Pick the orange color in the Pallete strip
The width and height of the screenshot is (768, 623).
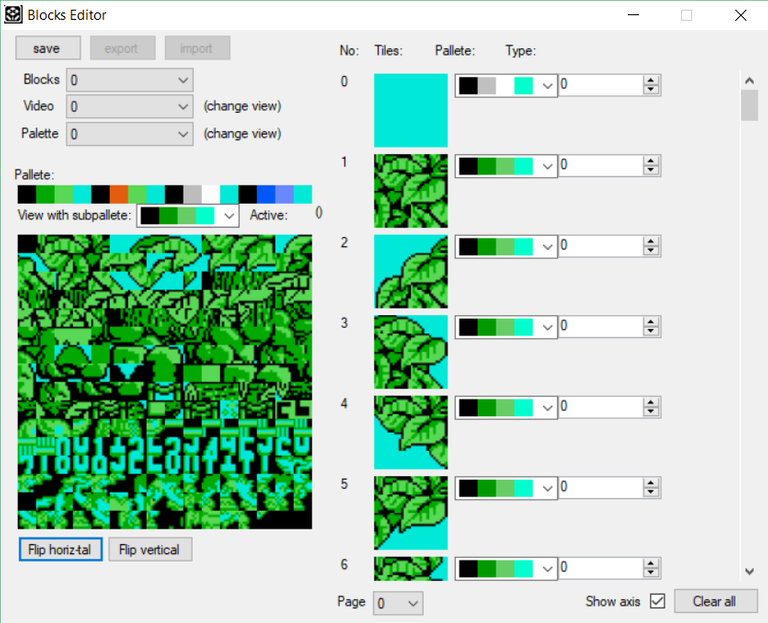coord(119,194)
